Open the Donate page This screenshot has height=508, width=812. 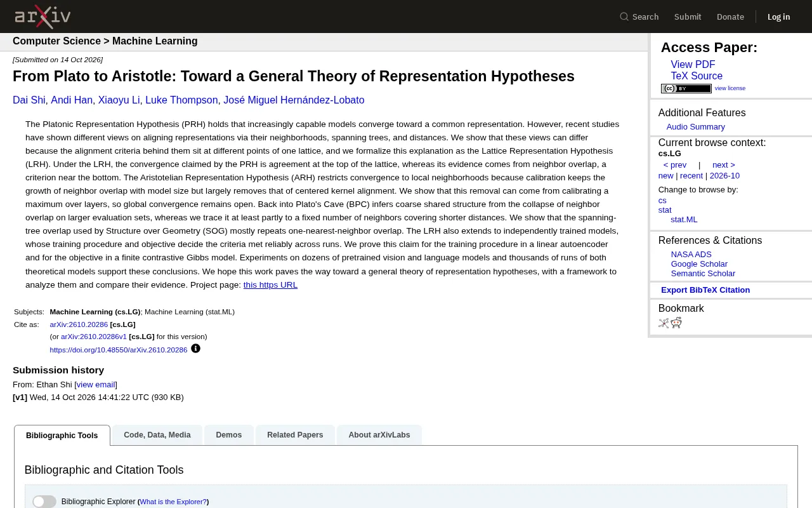(730, 17)
